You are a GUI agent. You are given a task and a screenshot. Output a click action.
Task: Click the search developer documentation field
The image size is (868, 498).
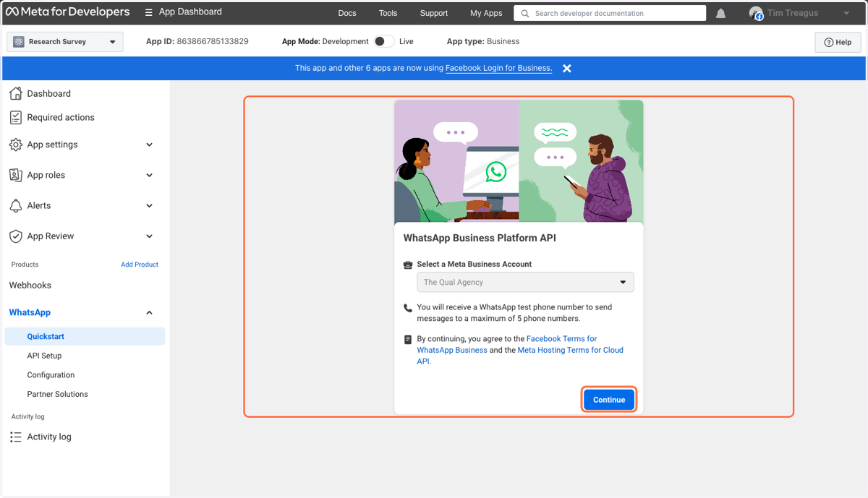[x=610, y=13]
